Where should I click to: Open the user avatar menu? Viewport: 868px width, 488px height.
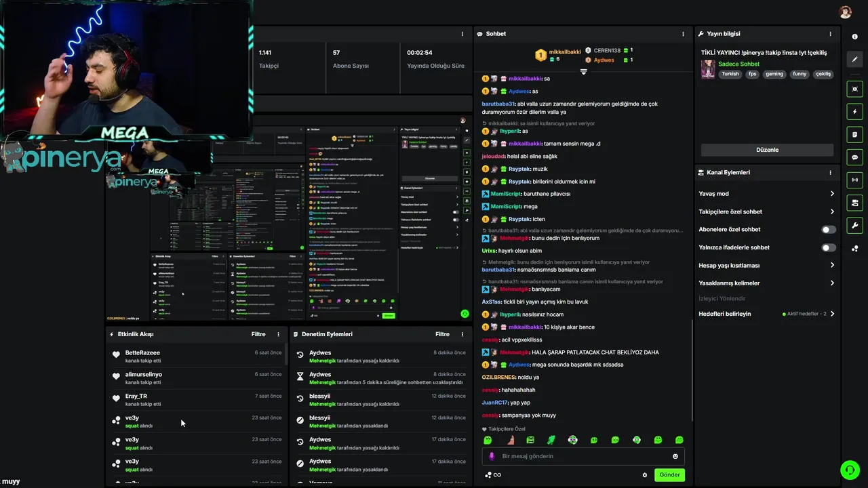pos(845,12)
